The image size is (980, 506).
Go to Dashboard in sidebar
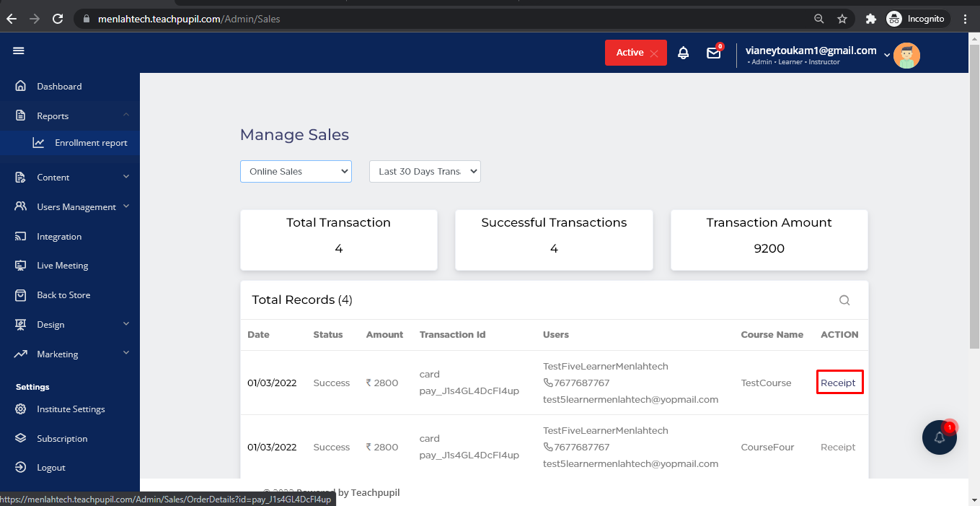coord(59,86)
